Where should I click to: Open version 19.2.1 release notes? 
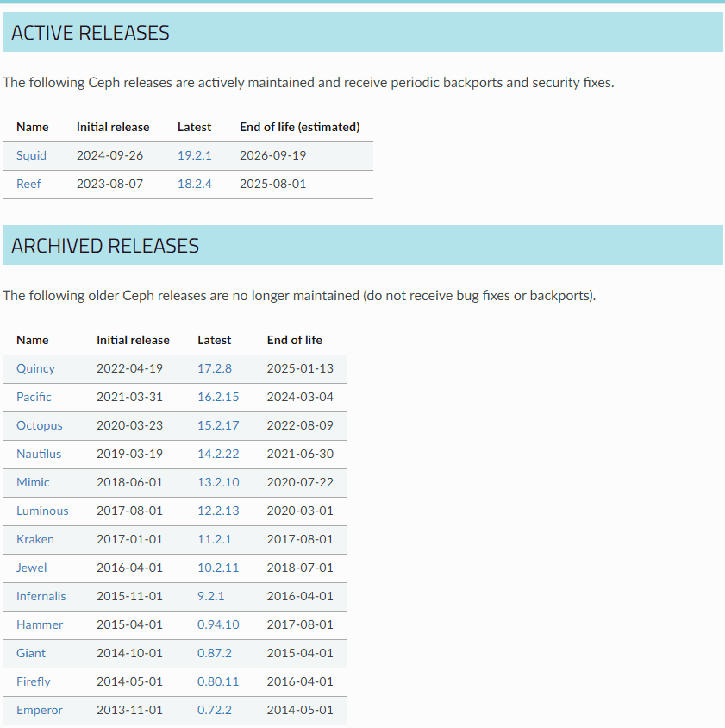(194, 155)
